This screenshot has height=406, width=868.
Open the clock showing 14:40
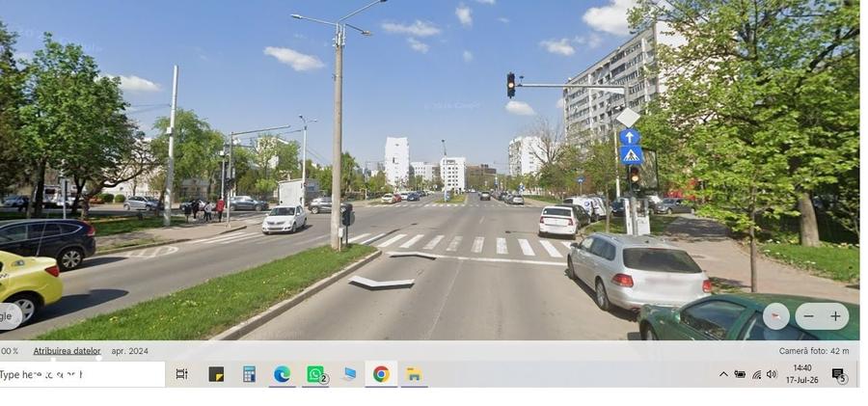[802, 374]
